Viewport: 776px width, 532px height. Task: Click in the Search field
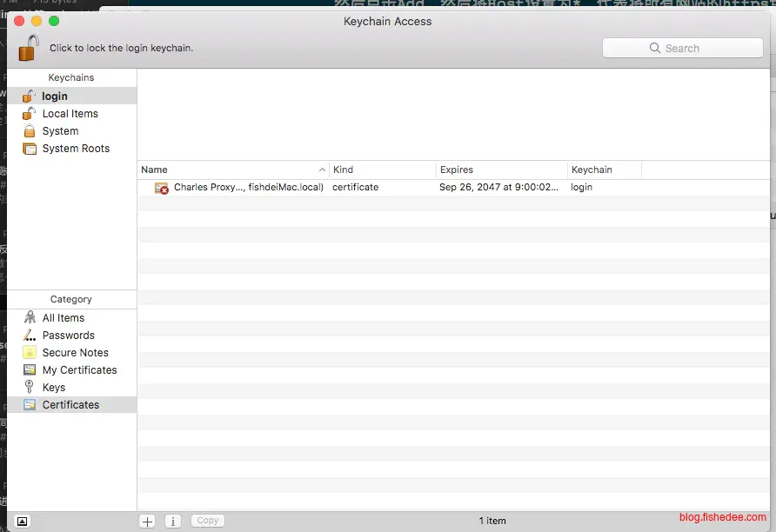pyautogui.click(x=682, y=49)
